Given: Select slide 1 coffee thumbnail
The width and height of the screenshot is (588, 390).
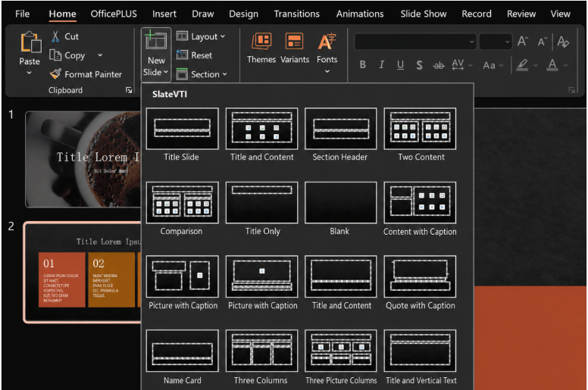Looking at the screenshot, I should tap(83, 159).
